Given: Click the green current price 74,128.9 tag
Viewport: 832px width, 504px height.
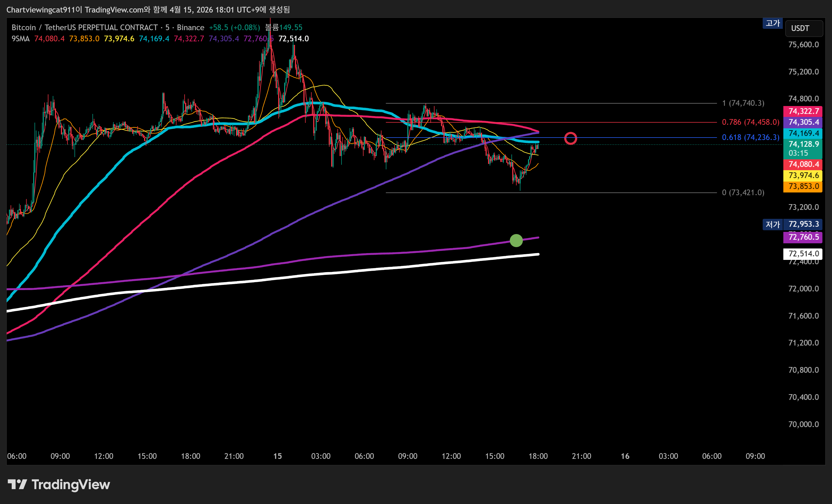Looking at the screenshot, I should pyautogui.click(x=803, y=148).
